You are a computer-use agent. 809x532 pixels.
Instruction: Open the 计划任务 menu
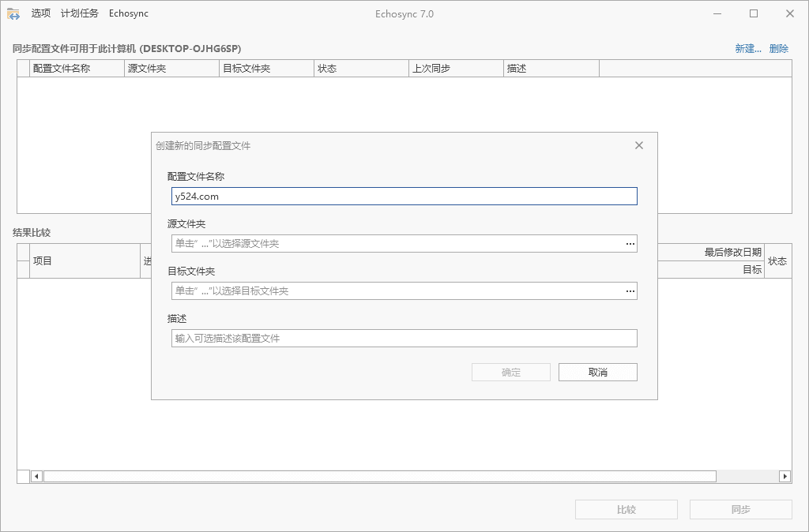80,13
